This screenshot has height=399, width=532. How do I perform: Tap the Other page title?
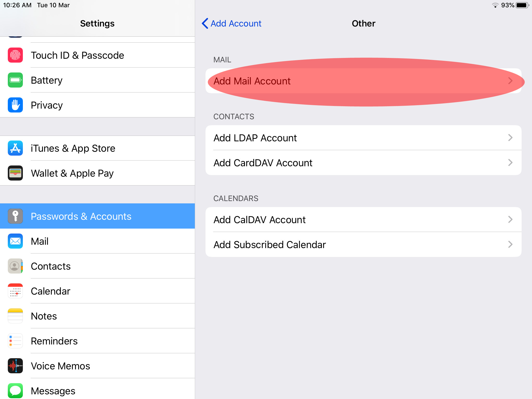[363, 23]
